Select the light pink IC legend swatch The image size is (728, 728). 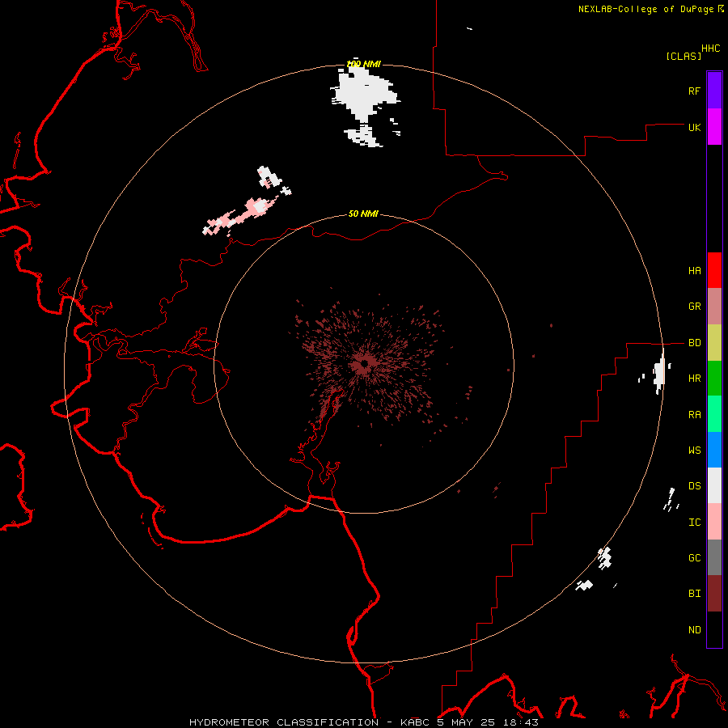(x=714, y=522)
